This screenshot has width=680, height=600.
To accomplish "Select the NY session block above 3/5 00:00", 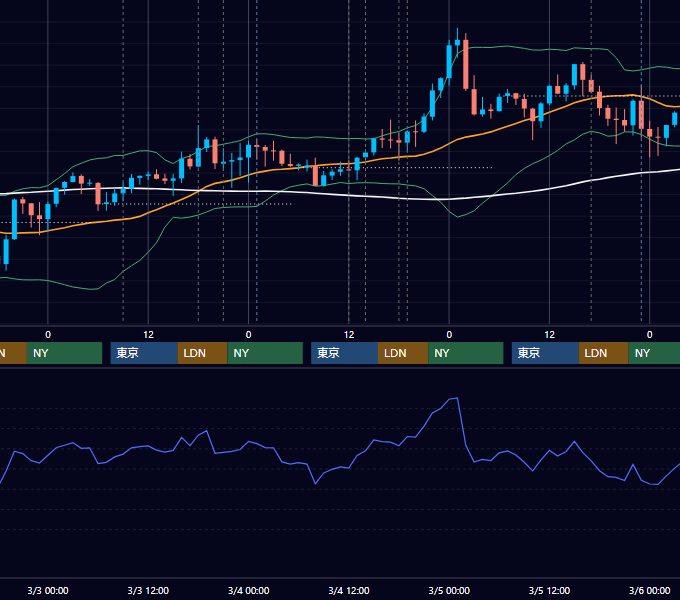I will click(466, 353).
